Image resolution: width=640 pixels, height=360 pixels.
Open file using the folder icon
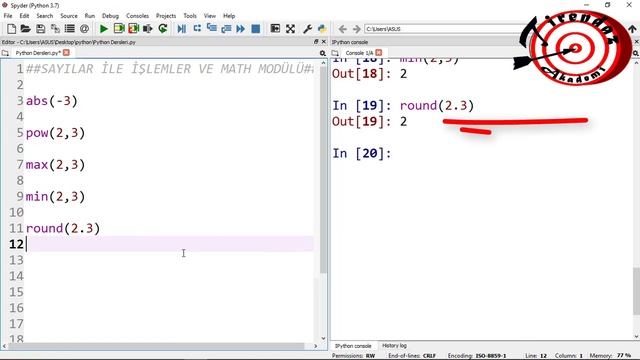tap(26, 29)
